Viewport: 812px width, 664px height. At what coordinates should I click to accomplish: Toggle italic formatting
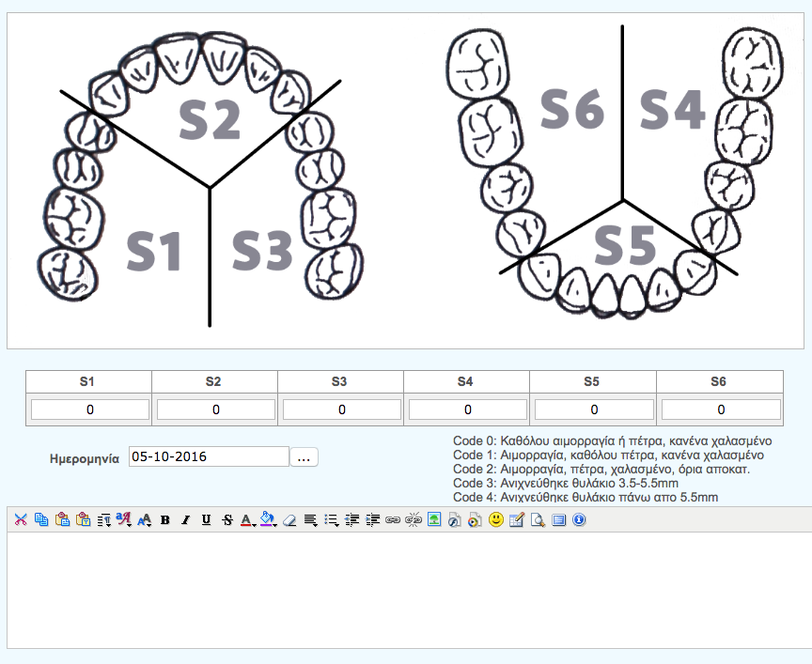pyautogui.click(x=185, y=519)
